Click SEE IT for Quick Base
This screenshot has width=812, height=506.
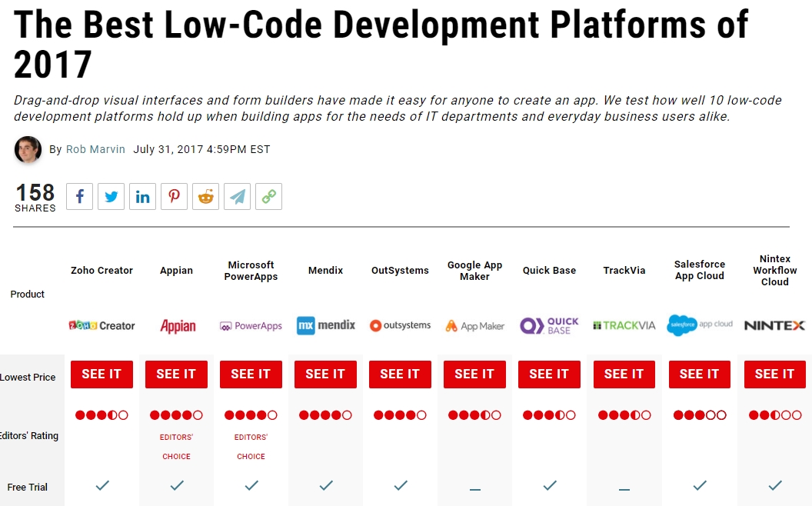[x=550, y=374]
